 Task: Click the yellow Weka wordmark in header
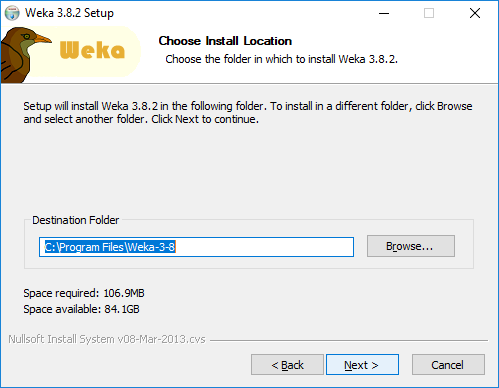point(92,50)
